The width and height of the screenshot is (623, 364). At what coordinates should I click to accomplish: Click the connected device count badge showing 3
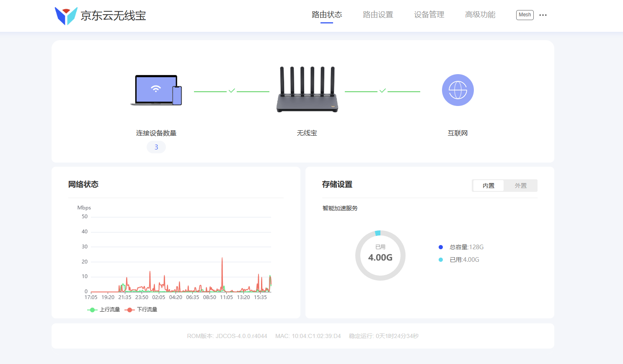coord(156,147)
